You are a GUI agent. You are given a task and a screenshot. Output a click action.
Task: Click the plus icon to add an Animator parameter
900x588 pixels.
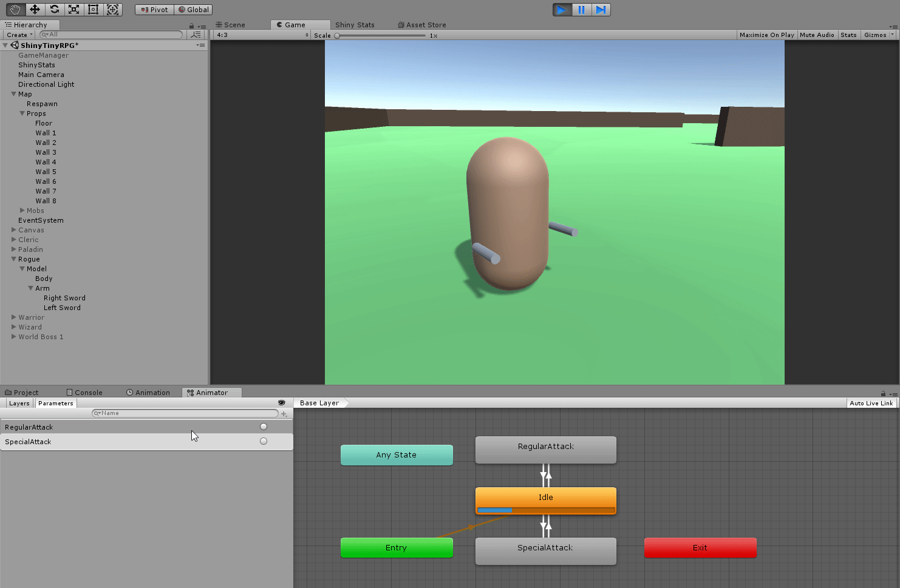[x=285, y=413]
